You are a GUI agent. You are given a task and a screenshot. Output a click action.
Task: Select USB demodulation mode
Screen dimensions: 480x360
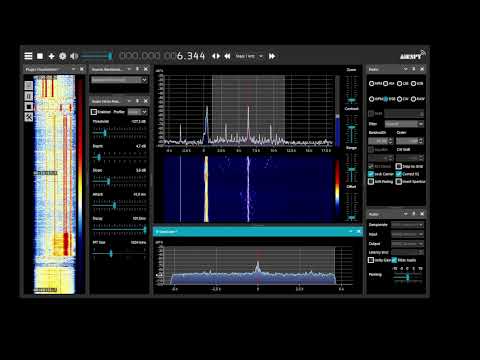[x=417, y=83]
